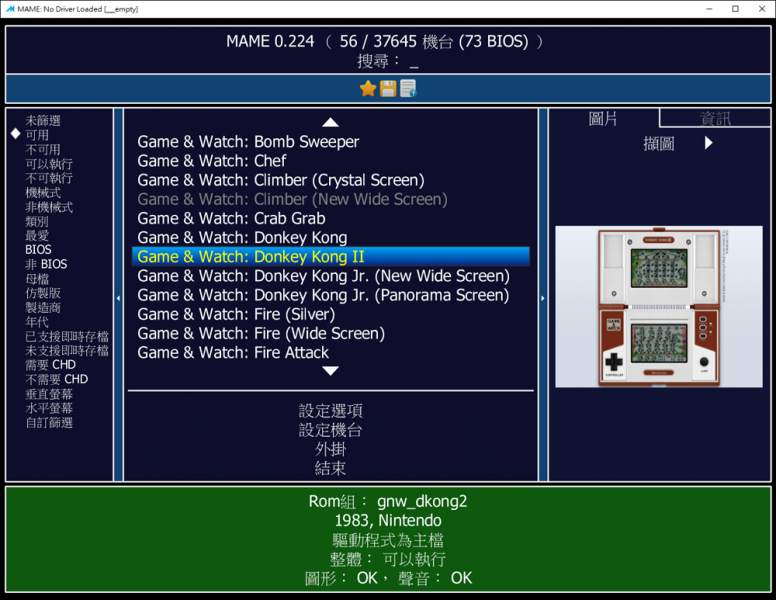Viewport: 776px width, 600px height.
Task: Select Donkey Kong Jr. (New Wide Screen)
Action: pyautogui.click(x=331, y=276)
